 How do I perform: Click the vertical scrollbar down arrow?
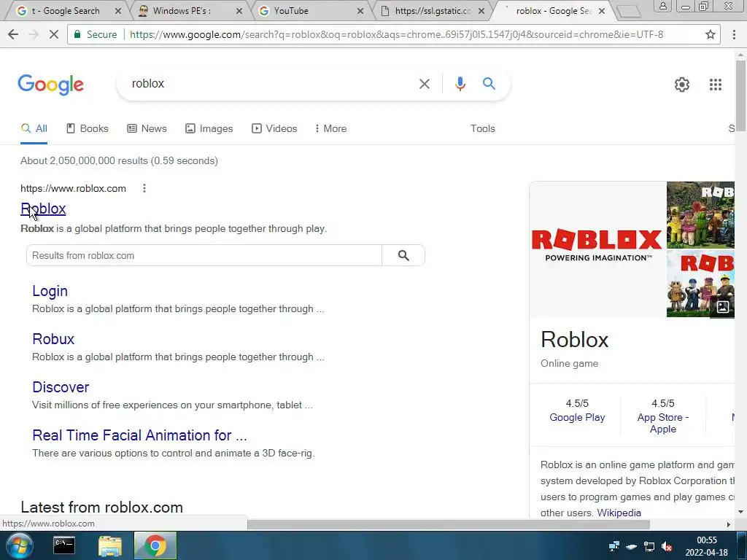[741, 512]
